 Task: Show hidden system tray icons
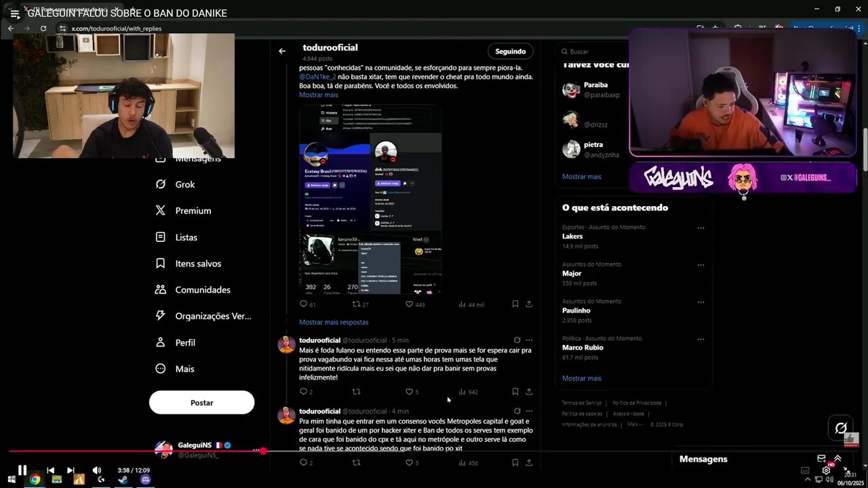[x=809, y=480]
